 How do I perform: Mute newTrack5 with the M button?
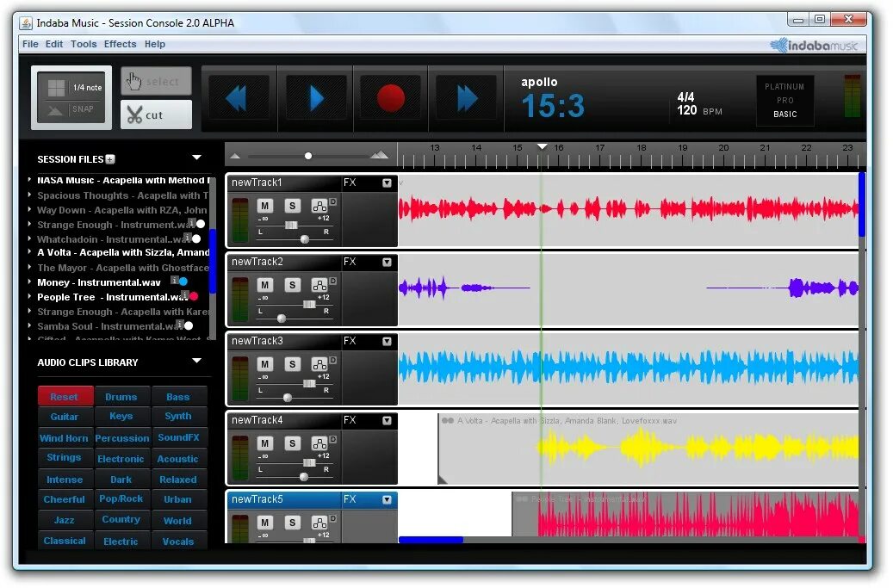click(x=265, y=524)
